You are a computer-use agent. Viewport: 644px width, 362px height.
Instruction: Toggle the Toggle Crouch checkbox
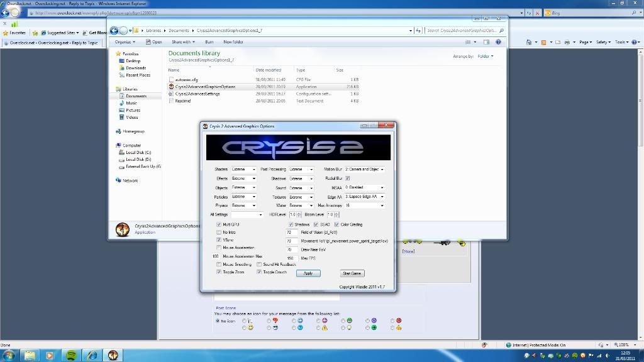pos(258,272)
